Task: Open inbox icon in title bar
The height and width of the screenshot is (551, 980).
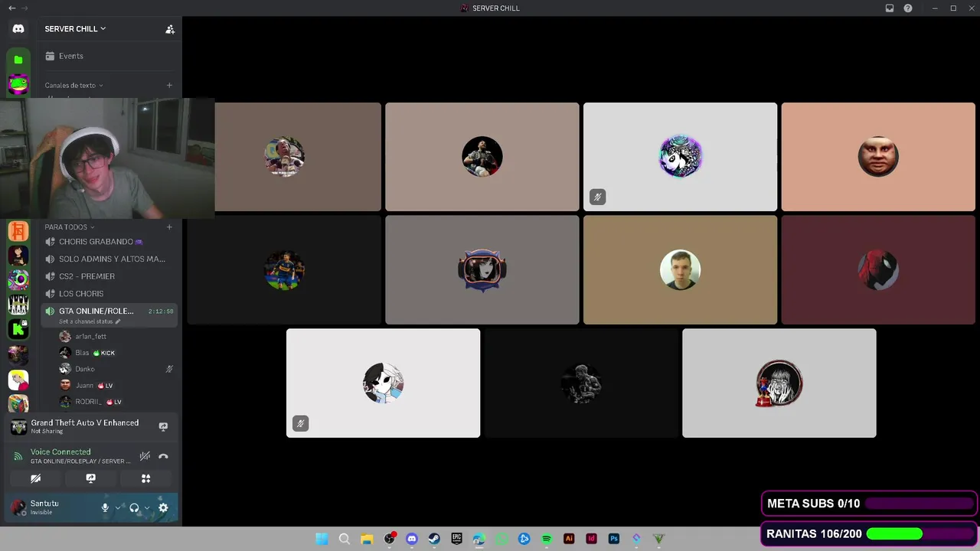Action: pos(890,8)
